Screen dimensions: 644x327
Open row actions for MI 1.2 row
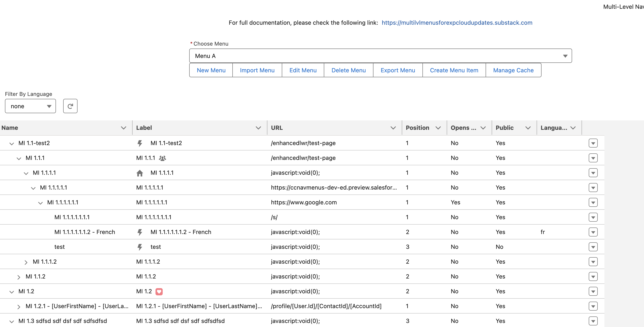[x=593, y=291]
